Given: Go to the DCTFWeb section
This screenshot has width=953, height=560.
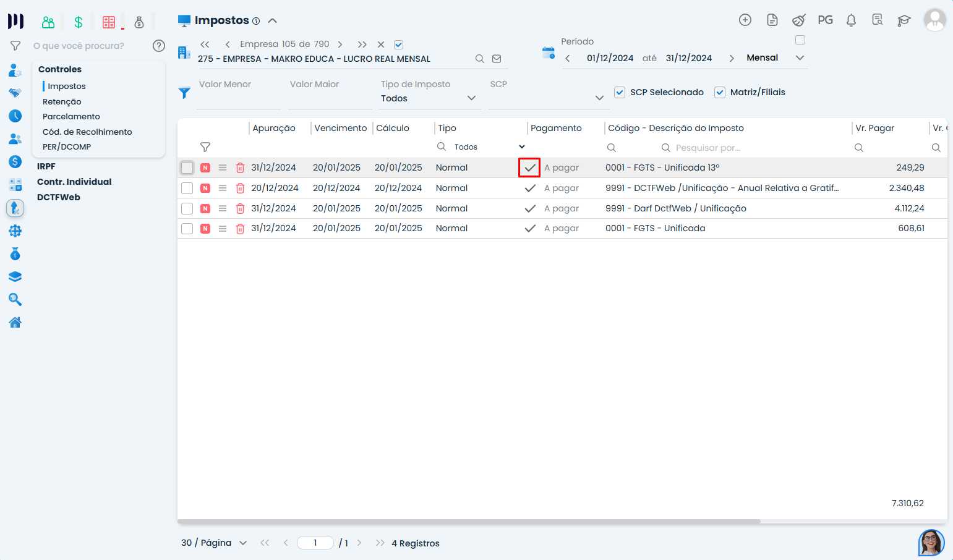Looking at the screenshot, I should tap(59, 197).
